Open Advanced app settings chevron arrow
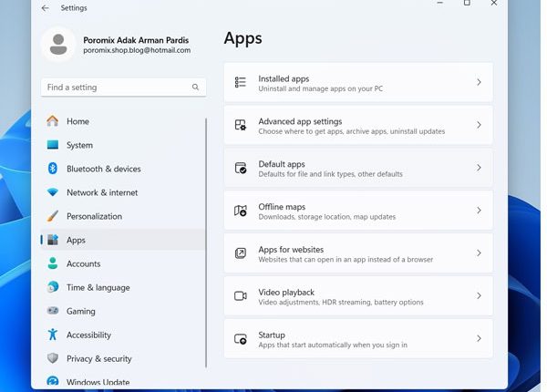 point(479,125)
